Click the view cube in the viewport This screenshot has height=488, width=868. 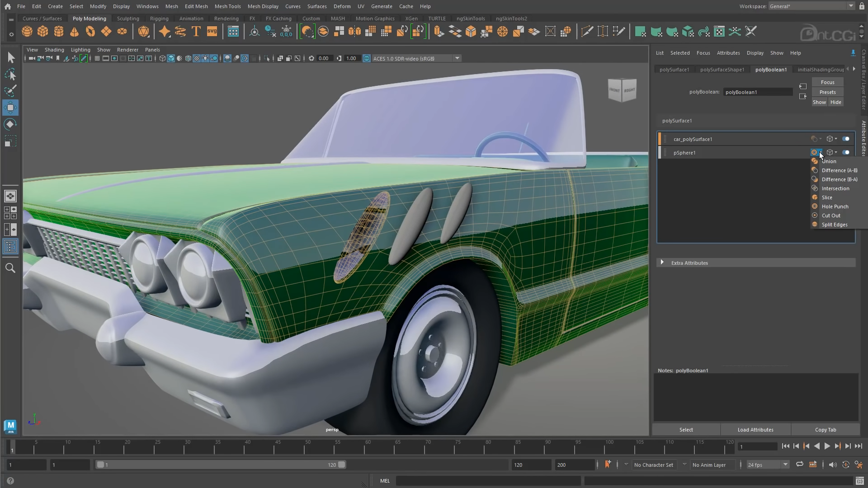[x=623, y=90]
